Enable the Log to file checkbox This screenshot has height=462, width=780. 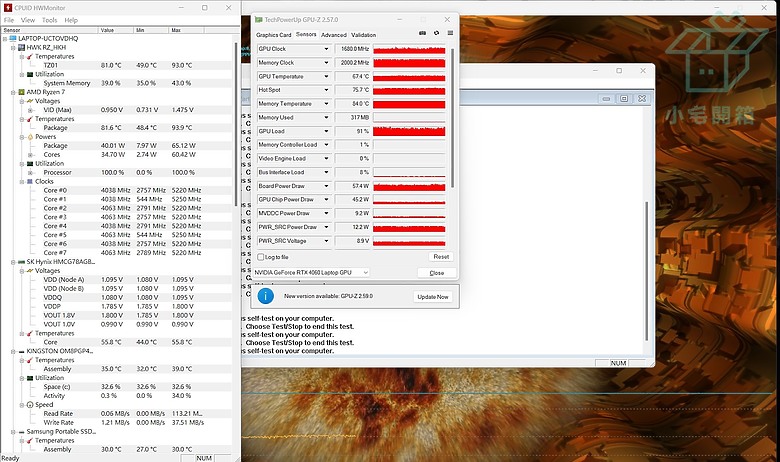261,257
